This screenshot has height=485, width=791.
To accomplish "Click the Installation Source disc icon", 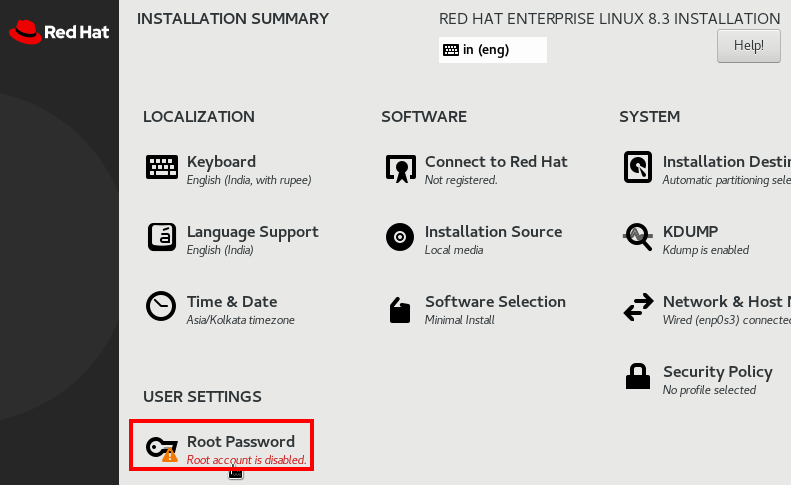I will click(400, 237).
